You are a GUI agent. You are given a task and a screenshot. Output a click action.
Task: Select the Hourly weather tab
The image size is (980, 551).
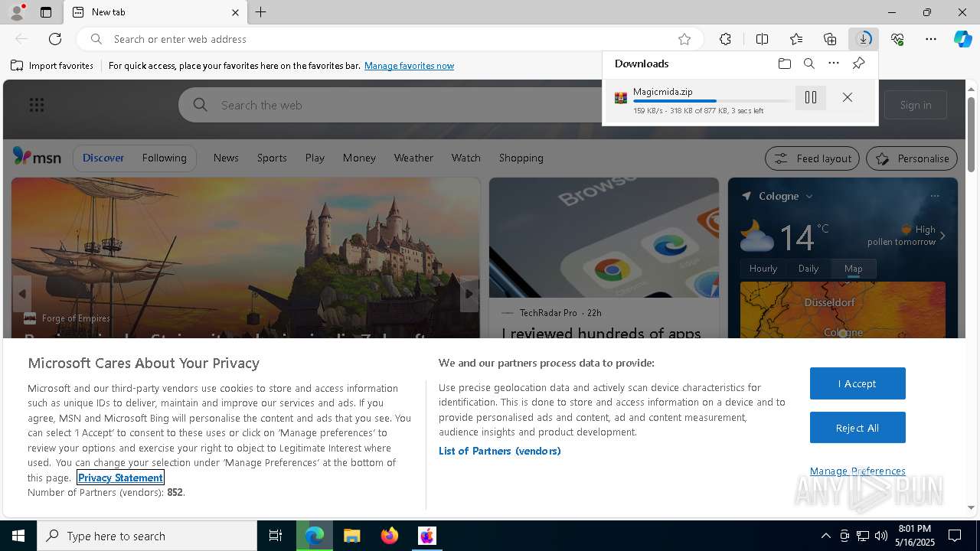(x=763, y=269)
